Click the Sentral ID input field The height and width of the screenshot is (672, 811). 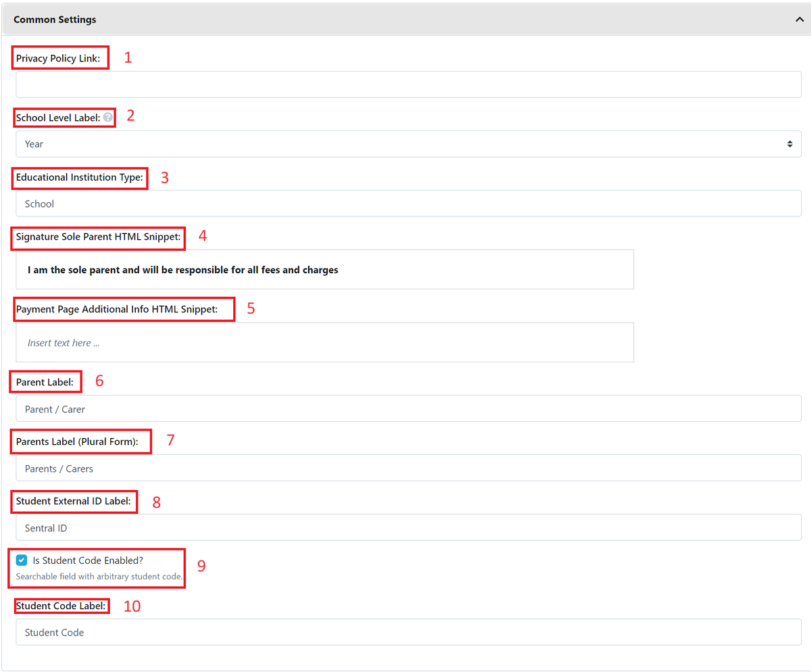coord(405,527)
